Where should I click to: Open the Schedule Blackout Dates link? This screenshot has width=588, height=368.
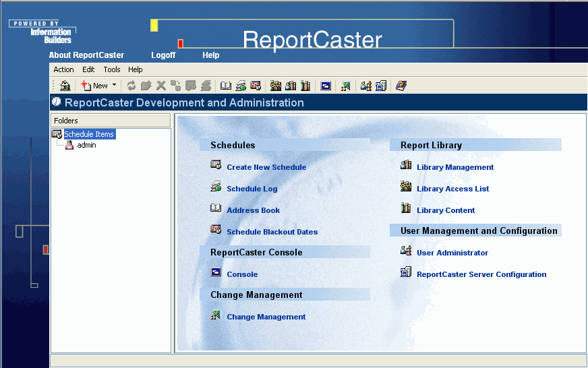click(x=272, y=232)
